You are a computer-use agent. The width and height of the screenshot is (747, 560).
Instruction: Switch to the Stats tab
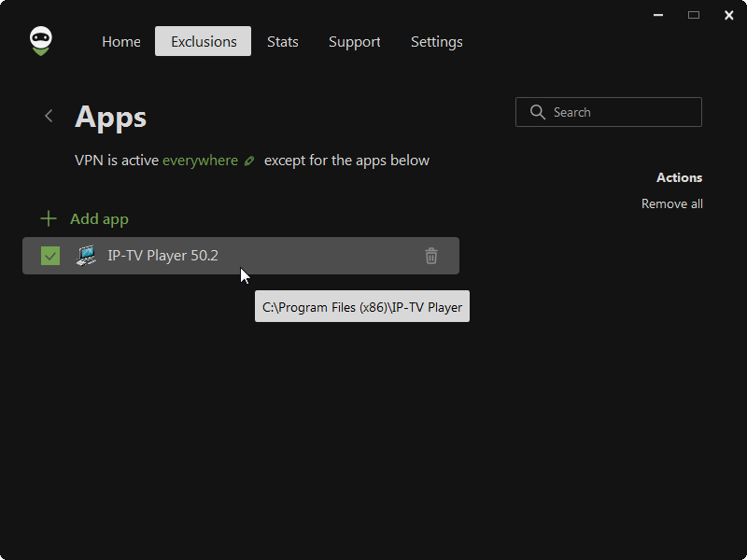click(x=283, y=41)
